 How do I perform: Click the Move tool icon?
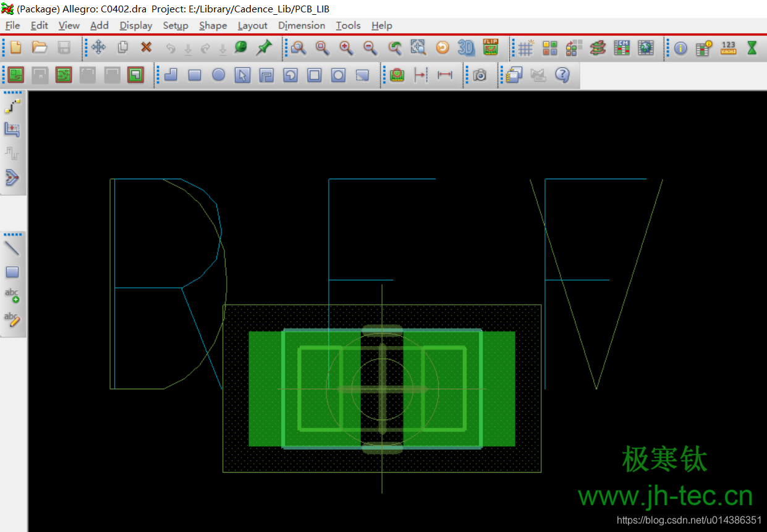[x=99, y=48]
